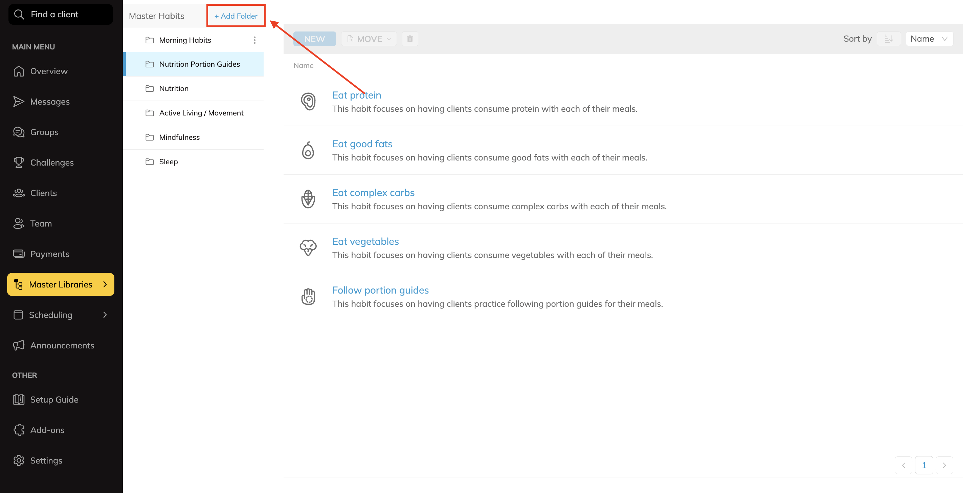Click the hand icon for portion guides
Screen dimensions: 980x493
click(x=308, y=297)
